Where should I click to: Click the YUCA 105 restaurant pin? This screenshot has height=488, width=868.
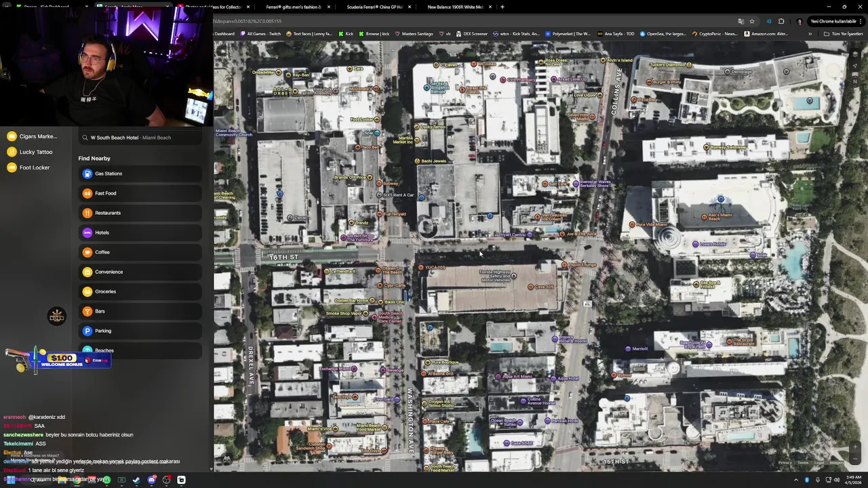[x=421, y=268]
